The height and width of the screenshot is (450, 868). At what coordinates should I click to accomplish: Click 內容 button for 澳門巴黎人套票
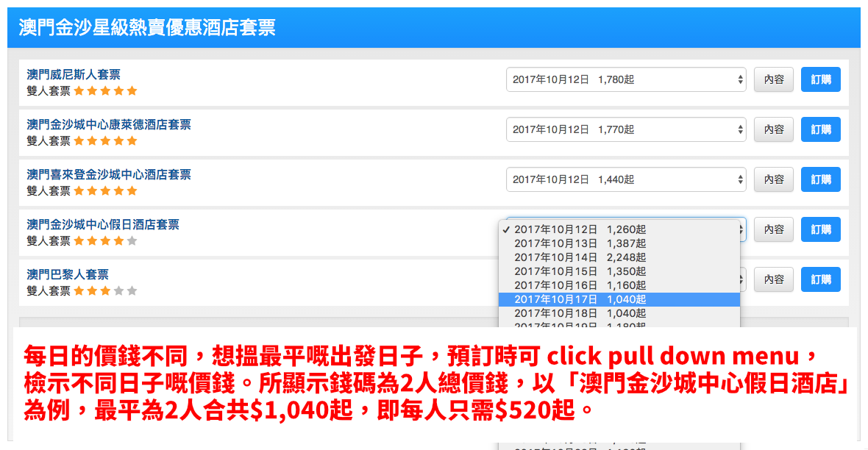(x=774, y=279)
